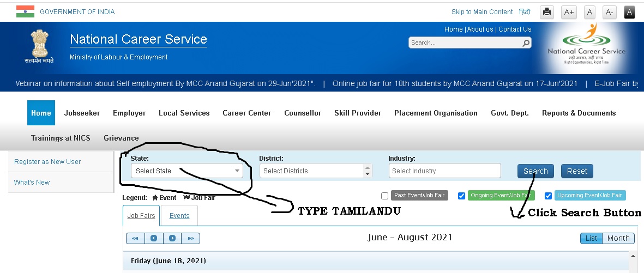
Task: Reset font size with normal A button
Action: click(589, 12)
